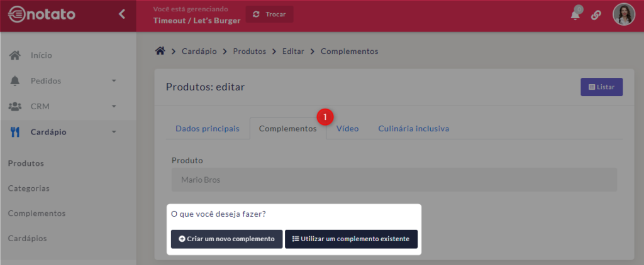Open the user profile avatar
This screenshot has height=265, width=644.
point(623,14)
